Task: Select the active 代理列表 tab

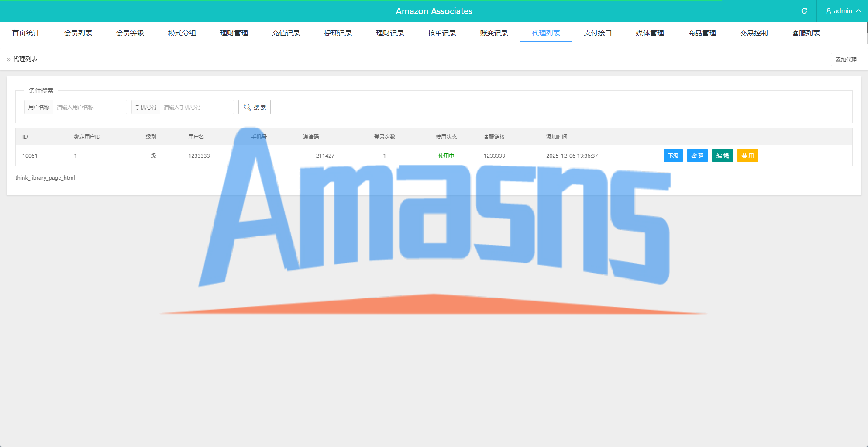Action: [546, 33]
